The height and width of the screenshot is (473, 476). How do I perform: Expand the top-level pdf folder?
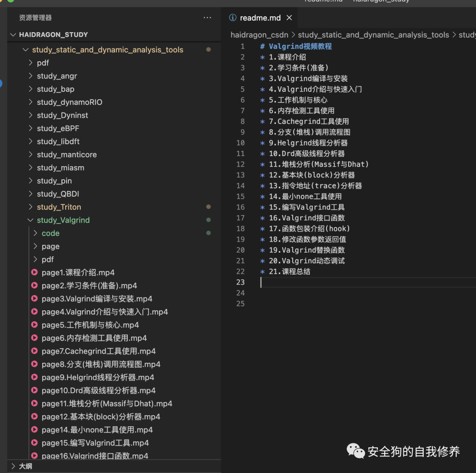(30, 63)
